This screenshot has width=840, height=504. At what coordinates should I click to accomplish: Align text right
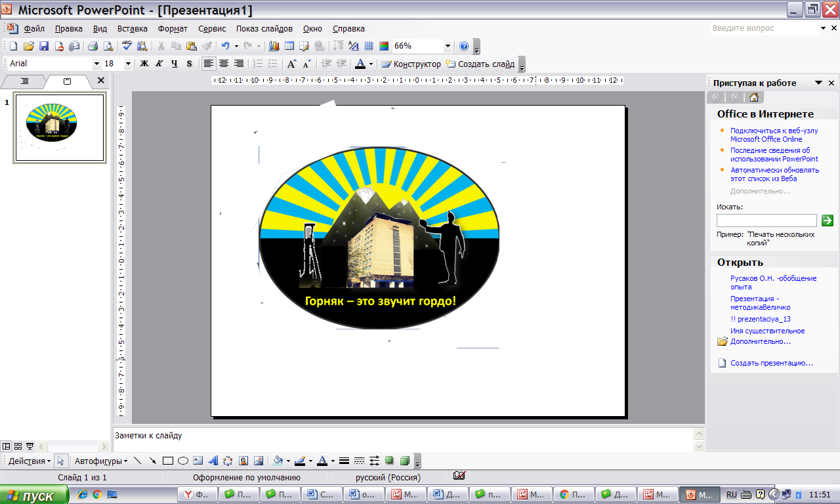pyautogui.click(x=239, y=64)
